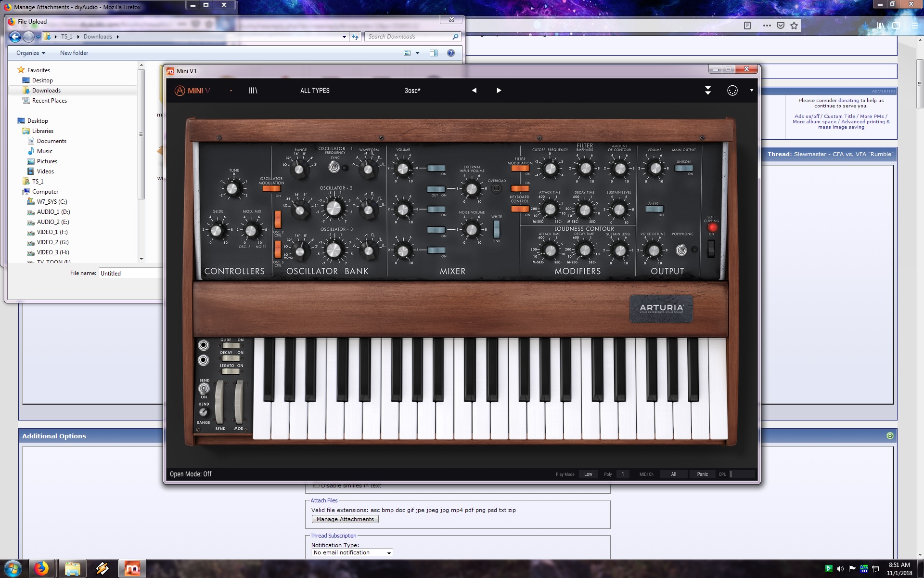This screenshot has width=924, height=578.
Task: Click the New folder button
Action: (x=74, y=53)
